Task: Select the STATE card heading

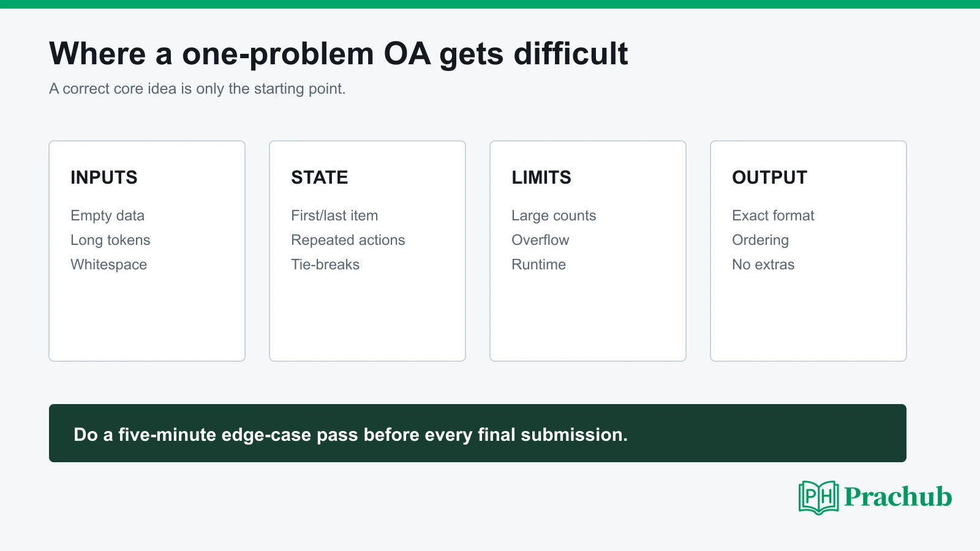Action: pyautogui.click(x=320, y=178)
